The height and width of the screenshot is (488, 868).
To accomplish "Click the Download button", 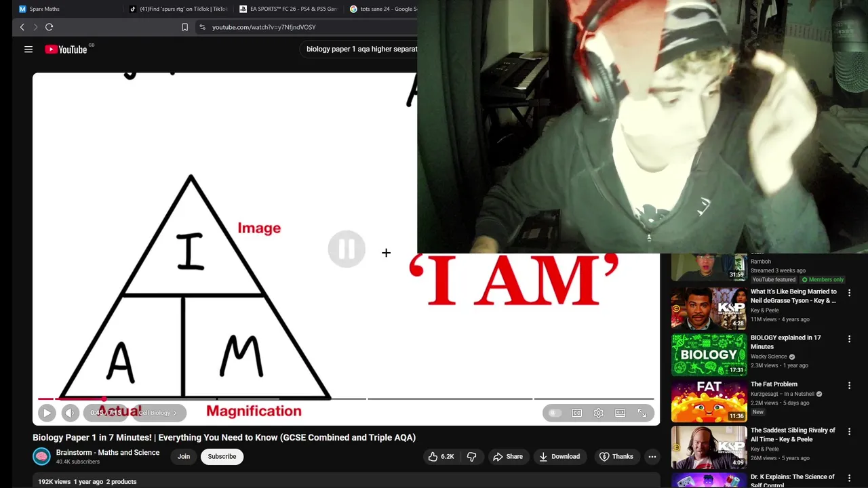I will [559, 457].
